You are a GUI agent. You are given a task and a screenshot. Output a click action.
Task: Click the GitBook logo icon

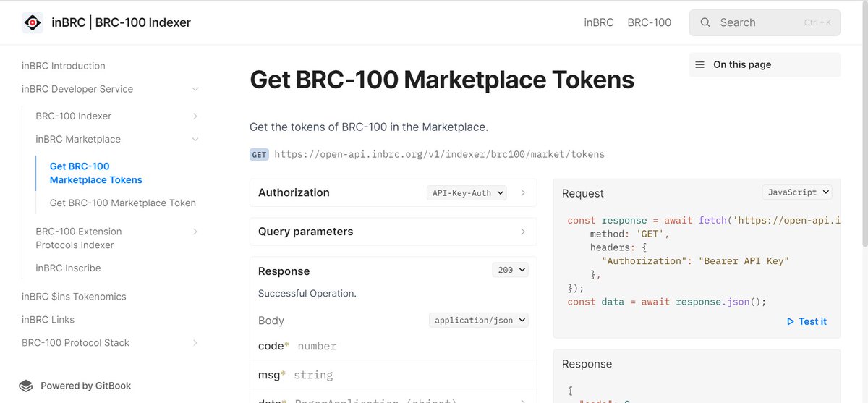(26, 386)
